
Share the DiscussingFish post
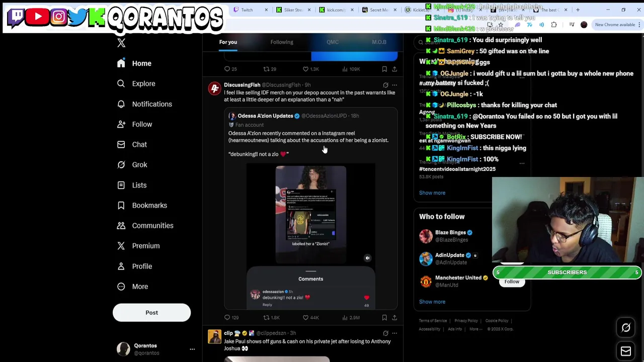coord(394,318)
